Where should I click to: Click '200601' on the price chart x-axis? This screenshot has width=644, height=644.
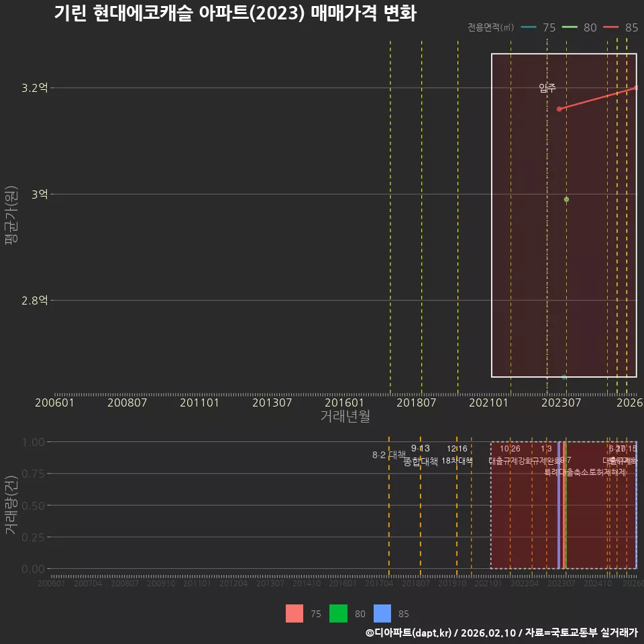(54, 402)
